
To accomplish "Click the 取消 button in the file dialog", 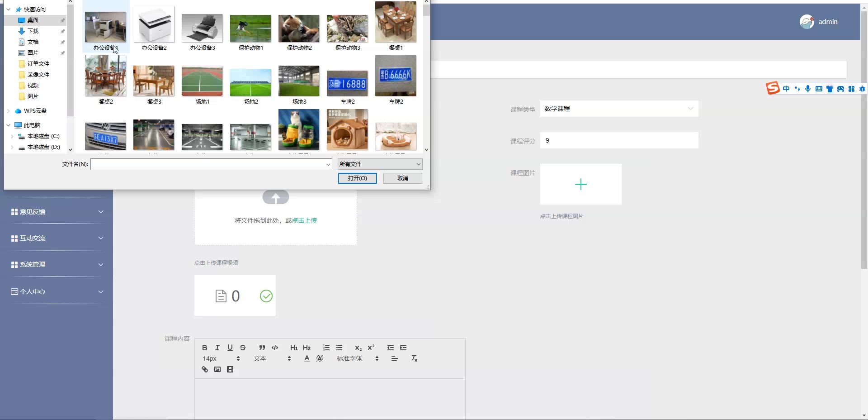I will [403, 178].
